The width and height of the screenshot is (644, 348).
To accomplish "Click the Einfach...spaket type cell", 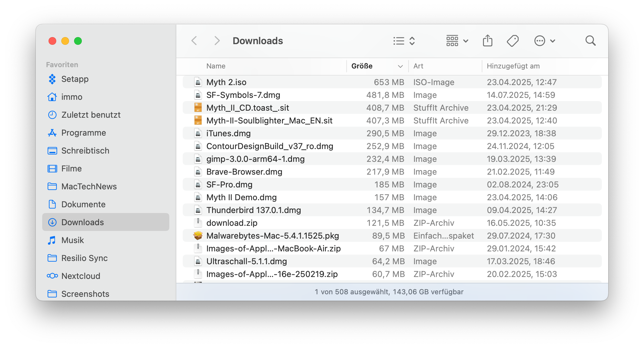I will coord(444,236).
